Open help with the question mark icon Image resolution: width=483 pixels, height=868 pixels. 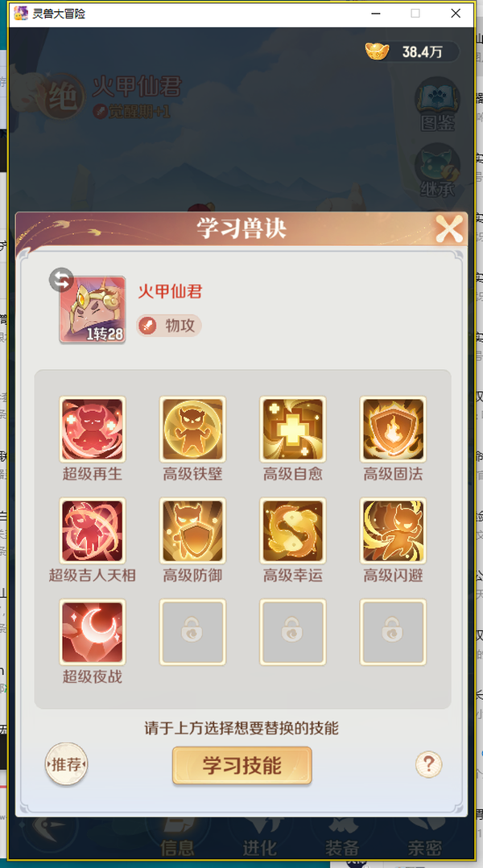pyautogui.click(x=429, y=765)
